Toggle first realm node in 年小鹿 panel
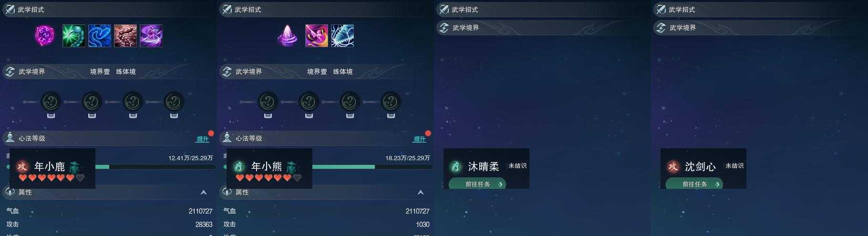Viewport: 868px width, 236px height. pyautogui.click(x=51, y=102)
